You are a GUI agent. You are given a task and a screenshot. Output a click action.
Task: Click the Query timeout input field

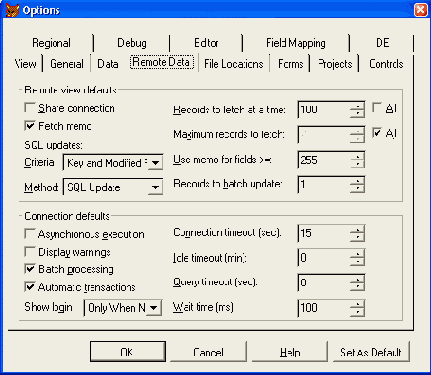tap(324, 283)
